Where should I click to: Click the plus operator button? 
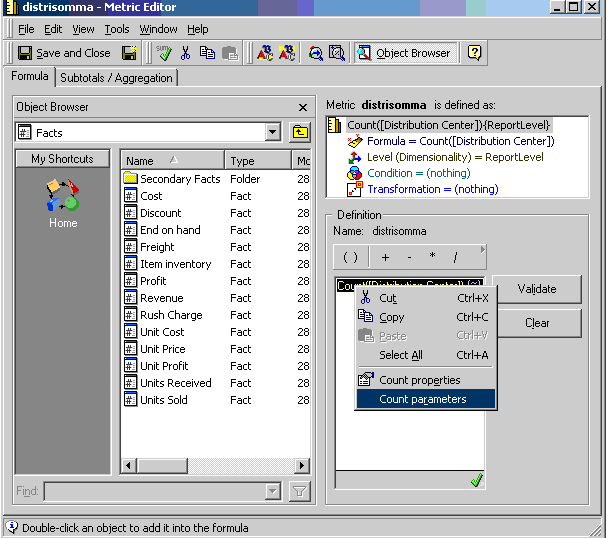pos(385,257)
